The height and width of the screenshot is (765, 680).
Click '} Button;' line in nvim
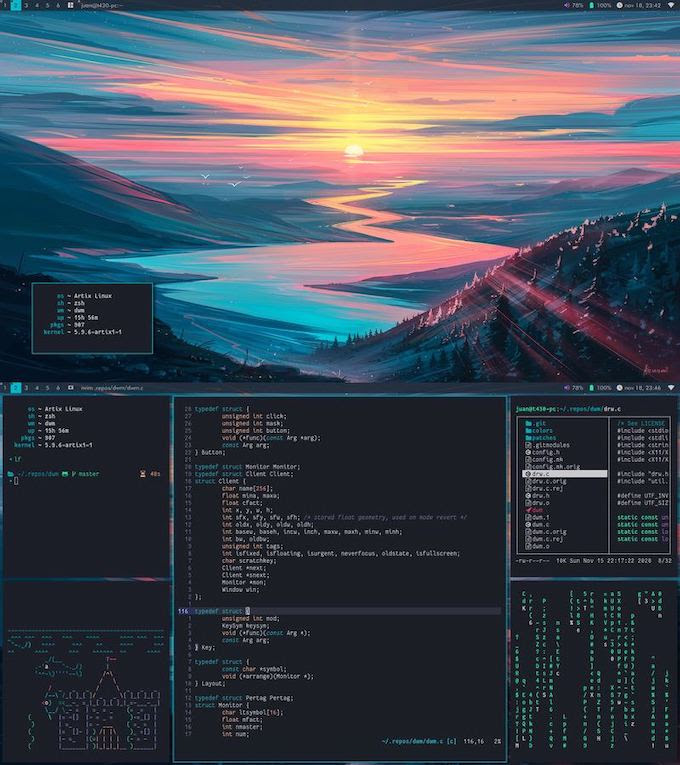[x=210, y=453]
